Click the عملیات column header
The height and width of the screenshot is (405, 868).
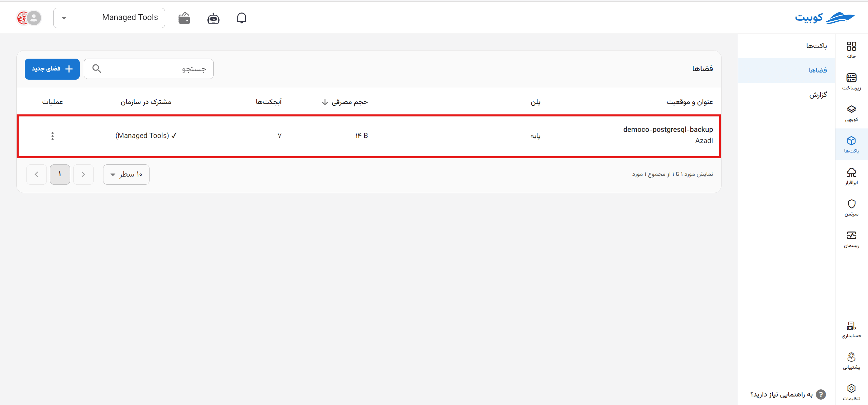click(53, 102)
